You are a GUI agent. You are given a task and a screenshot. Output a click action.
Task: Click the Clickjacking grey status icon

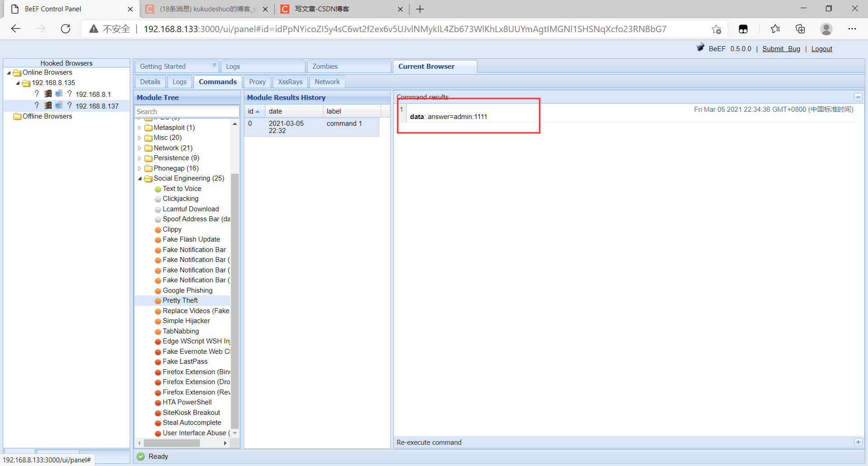(x=158, y=199)
